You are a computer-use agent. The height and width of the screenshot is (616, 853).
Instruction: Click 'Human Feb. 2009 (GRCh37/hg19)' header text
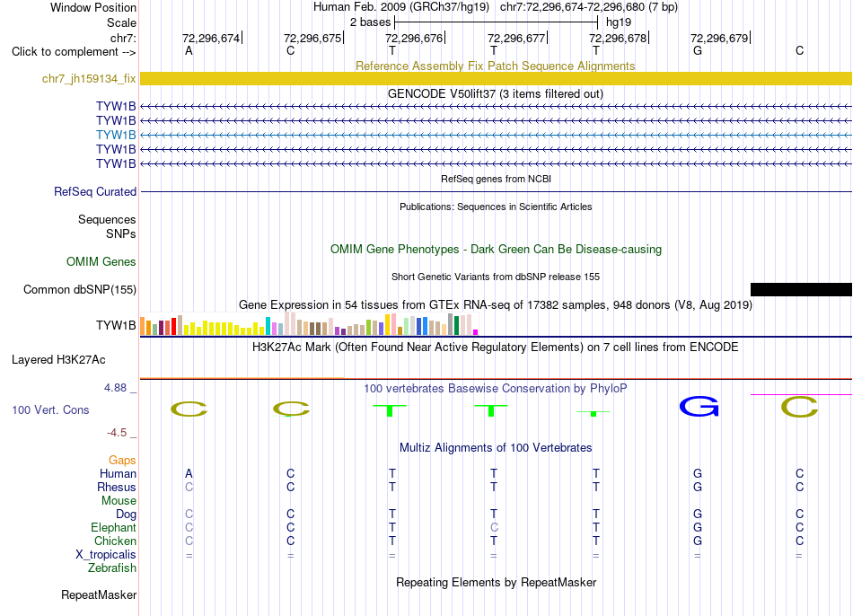401,7
